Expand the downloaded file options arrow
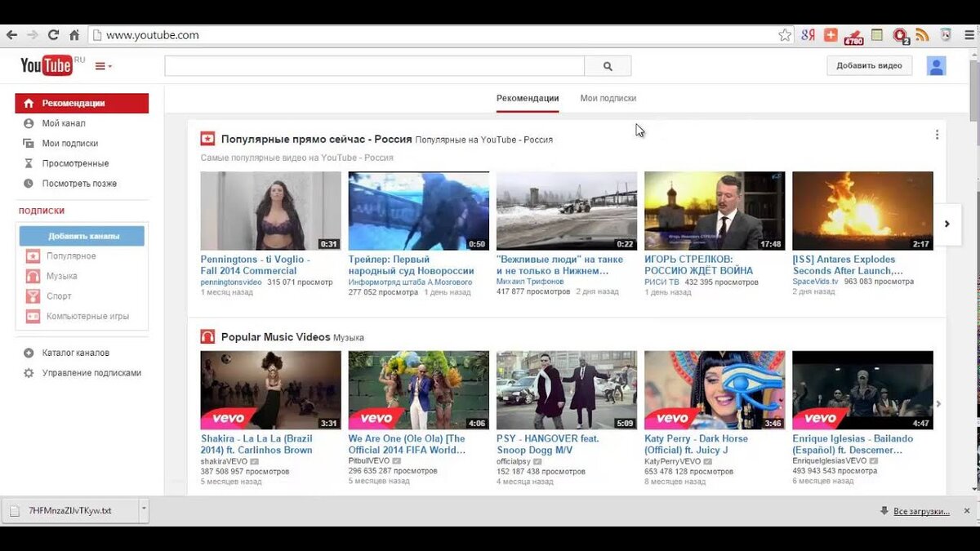The width and height of the screenshot is (980, 551). 145,510
